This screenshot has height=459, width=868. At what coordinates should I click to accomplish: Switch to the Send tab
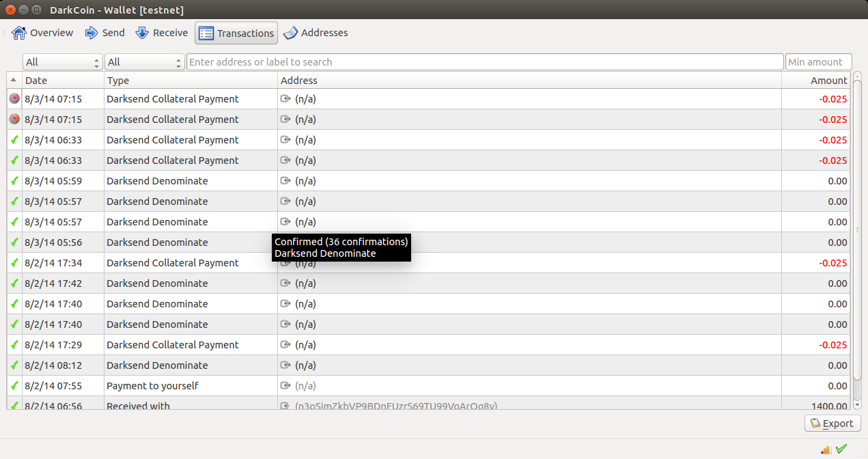104,33
